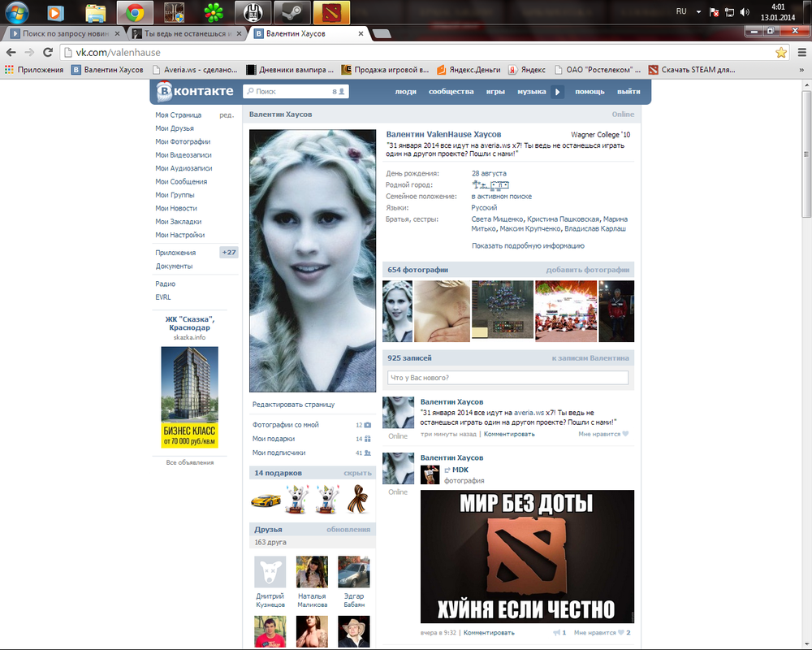Click the St. George ribbon gift icon
This screenshot has width=812, height=650.
(357, 497)
